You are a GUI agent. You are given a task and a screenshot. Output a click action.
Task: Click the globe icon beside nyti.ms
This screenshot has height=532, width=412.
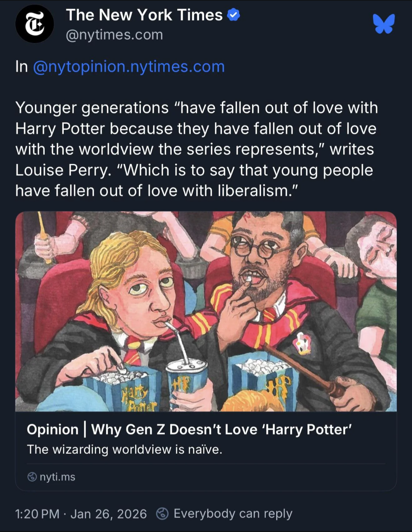(x=32, y=477)
